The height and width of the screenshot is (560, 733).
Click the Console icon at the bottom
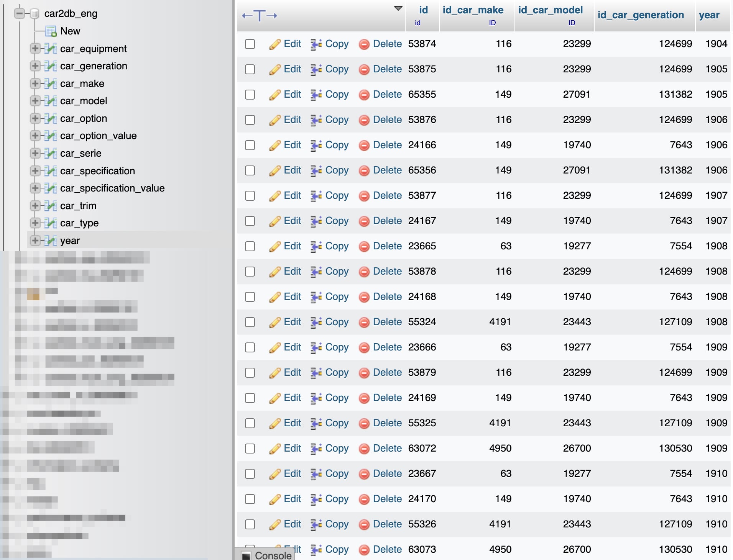point(247,555)
